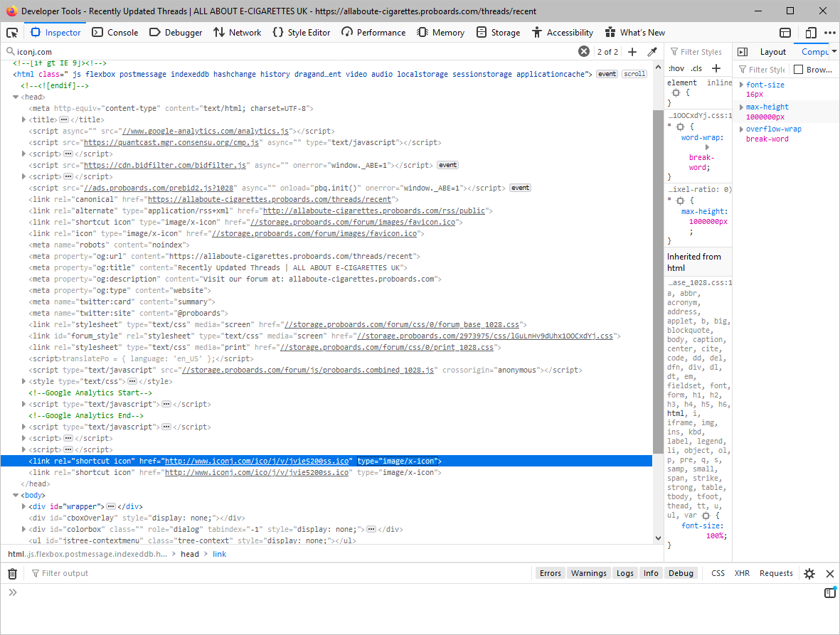Toggle Debug filter in console

click(681, 573)
